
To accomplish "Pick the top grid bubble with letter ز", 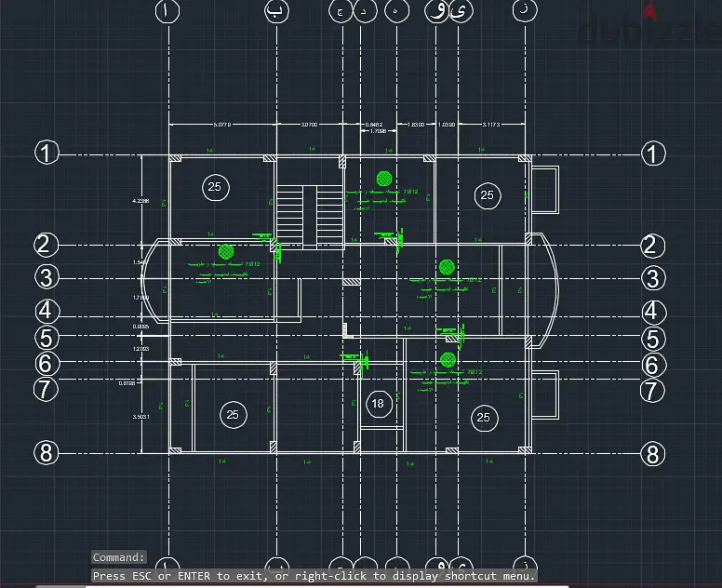I will click(525, 10).
